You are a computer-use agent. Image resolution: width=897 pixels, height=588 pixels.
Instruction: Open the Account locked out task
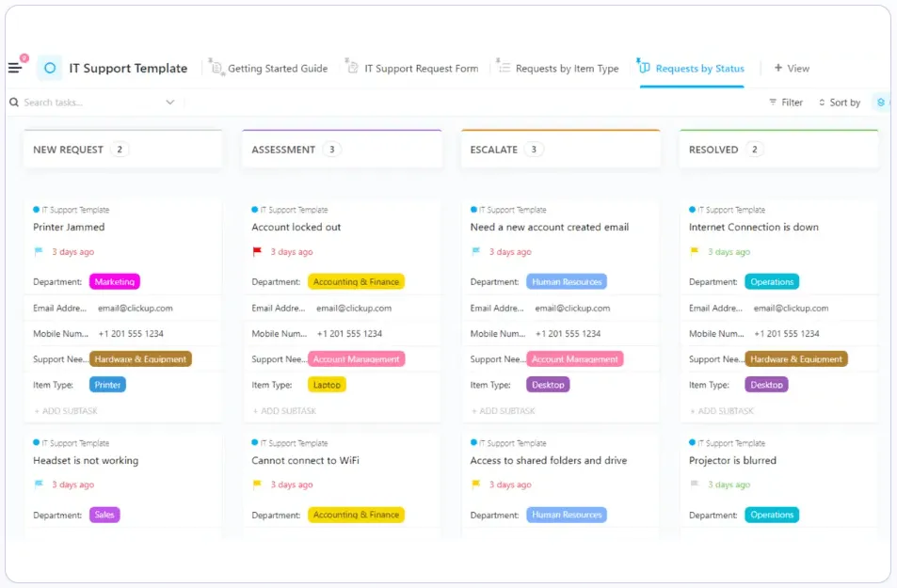coord(296,227)
